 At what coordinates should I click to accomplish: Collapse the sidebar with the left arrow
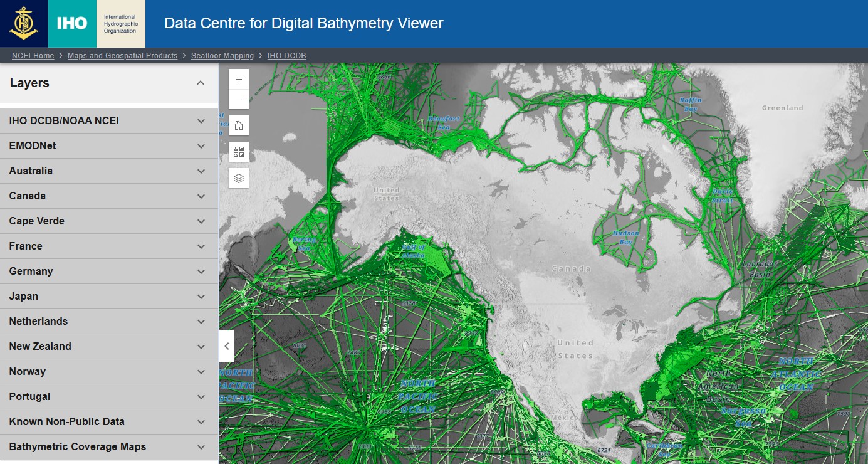pos(227,346)
